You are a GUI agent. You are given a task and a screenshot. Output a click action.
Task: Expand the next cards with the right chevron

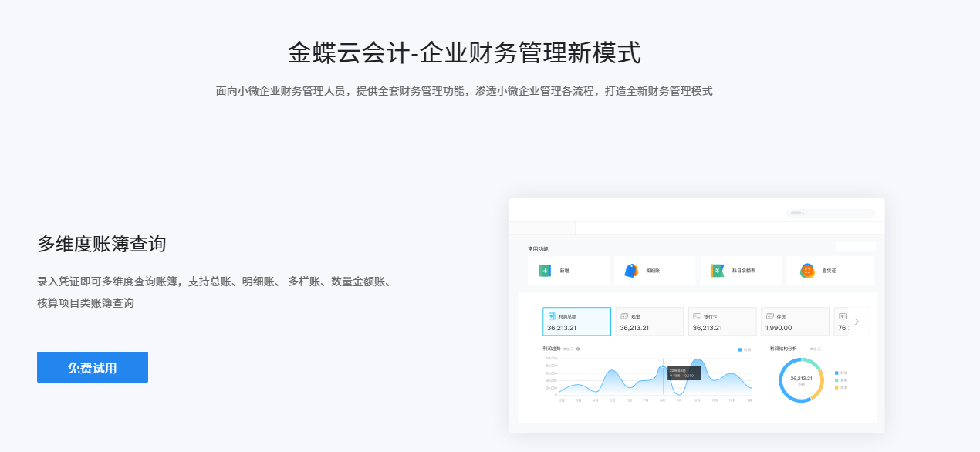857,322
